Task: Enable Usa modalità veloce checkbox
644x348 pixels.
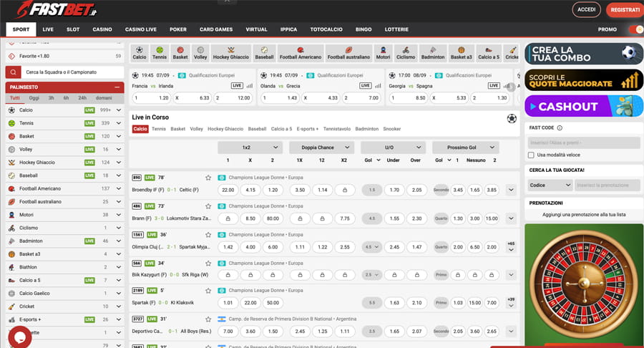Action: coord(531,155)
